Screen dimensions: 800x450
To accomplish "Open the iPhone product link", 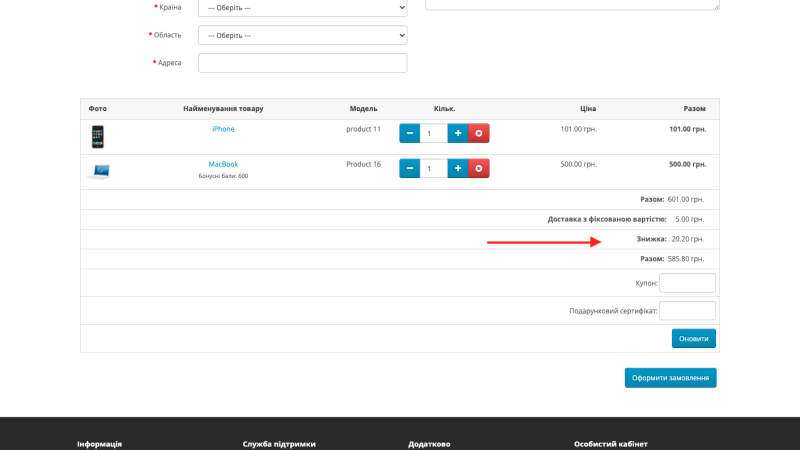I will (223, 129).
